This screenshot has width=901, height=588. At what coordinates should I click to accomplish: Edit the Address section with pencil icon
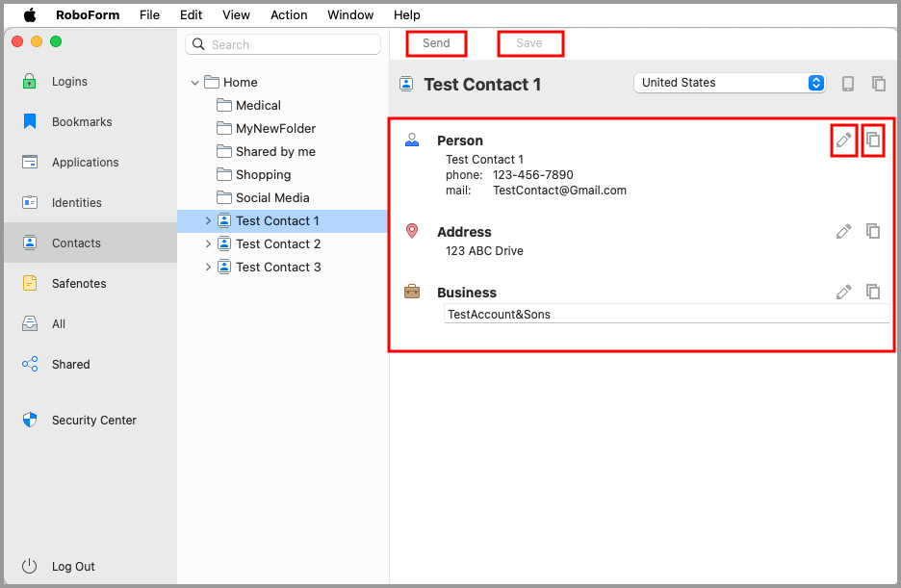[x=843, y=231]
